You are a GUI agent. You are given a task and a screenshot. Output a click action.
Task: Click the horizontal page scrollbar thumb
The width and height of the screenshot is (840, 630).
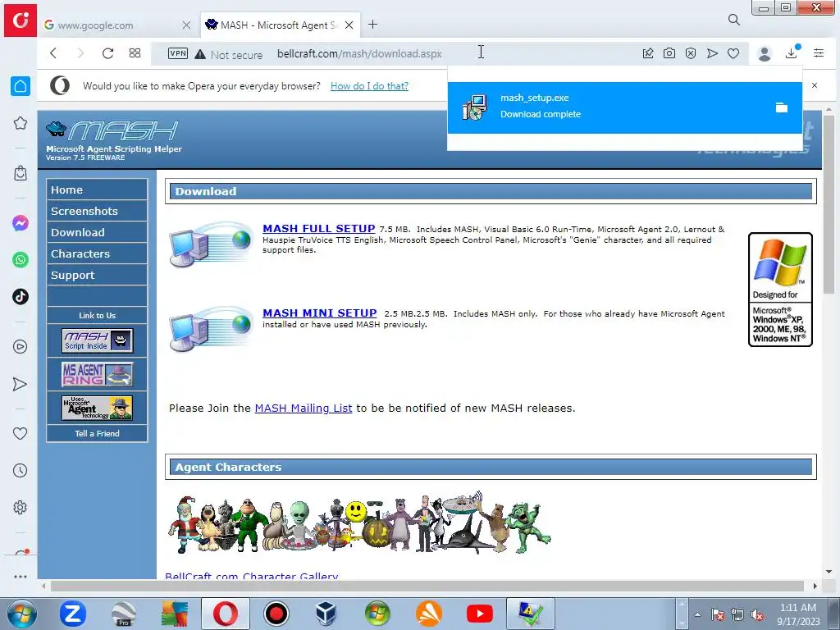click(427, 586)
